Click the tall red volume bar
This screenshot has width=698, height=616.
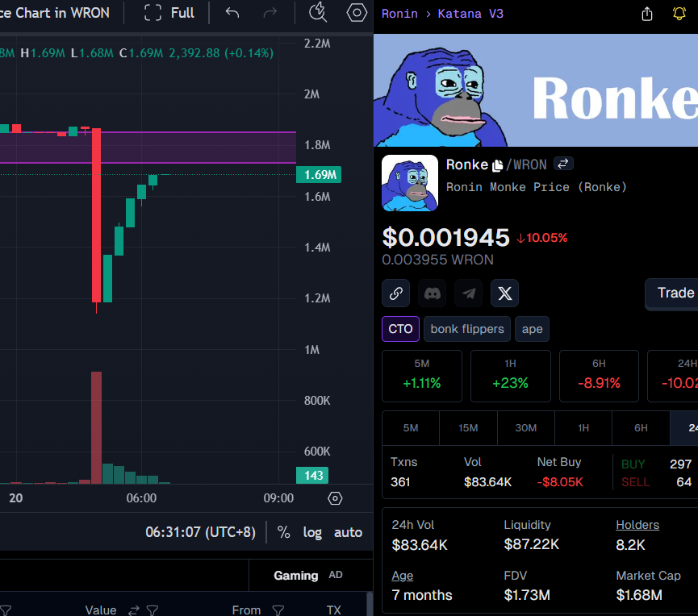96,427
